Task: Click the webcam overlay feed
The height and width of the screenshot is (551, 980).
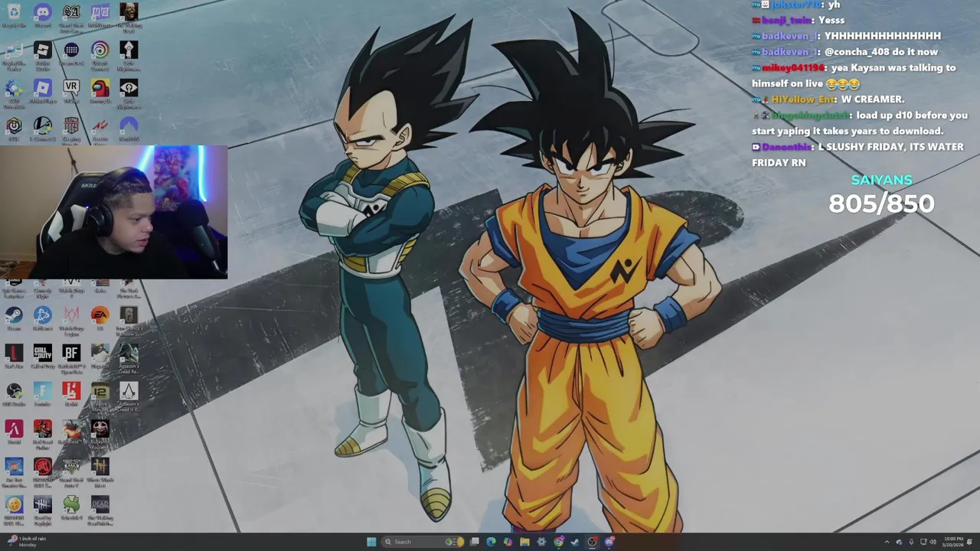Action: [x=113, y=212]
